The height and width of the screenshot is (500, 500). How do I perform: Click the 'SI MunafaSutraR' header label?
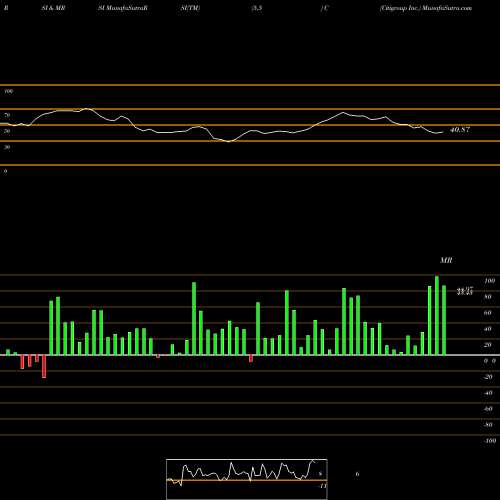[x=123, y=8]
